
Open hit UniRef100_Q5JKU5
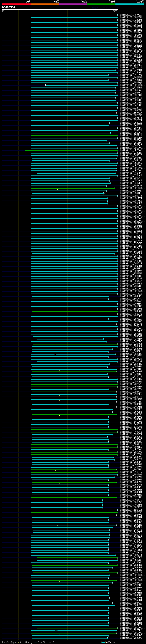click(131, 58)
